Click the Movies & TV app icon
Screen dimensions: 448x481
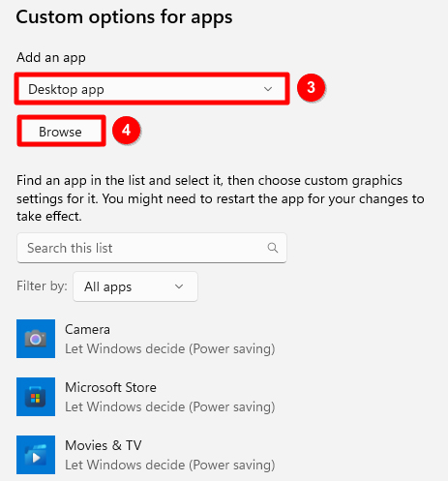pyautogui.click(x=36, y=455)
